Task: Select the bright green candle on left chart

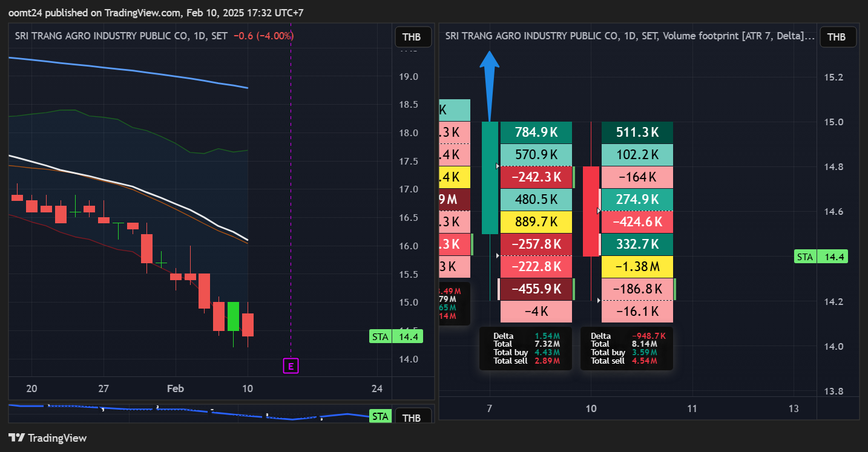Action: [233, 316]
